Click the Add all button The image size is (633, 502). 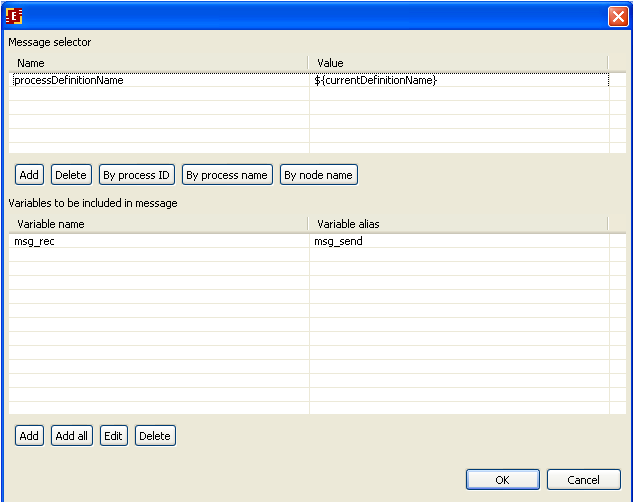click(x=72, y=436)
